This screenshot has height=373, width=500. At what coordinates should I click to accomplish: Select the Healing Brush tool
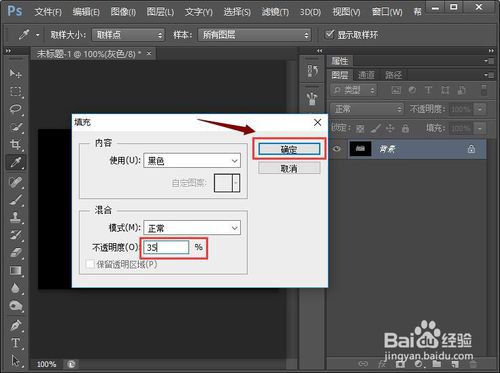[15, 182]
